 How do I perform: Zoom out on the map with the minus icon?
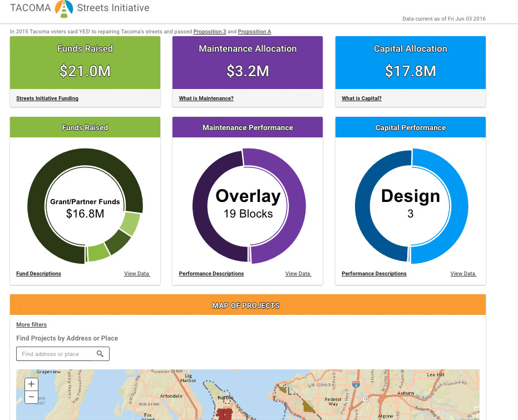coord(31,397)
